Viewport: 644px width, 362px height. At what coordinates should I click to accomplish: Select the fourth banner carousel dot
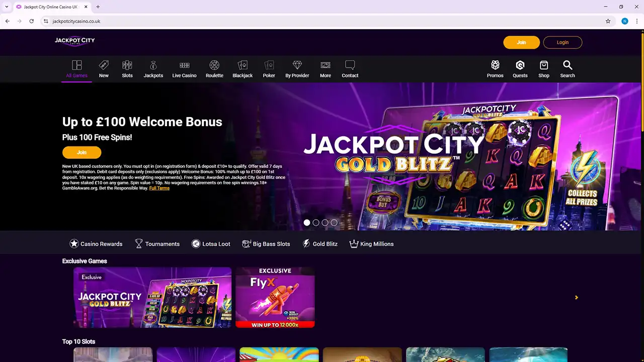click(334, 222)
